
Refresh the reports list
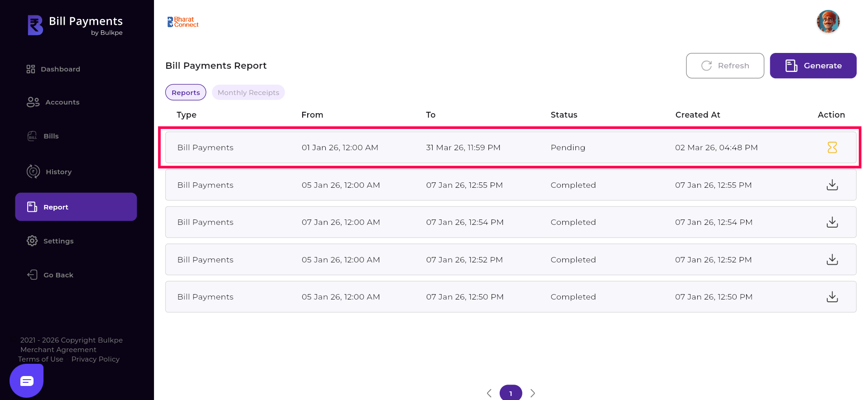click(725, 66)
